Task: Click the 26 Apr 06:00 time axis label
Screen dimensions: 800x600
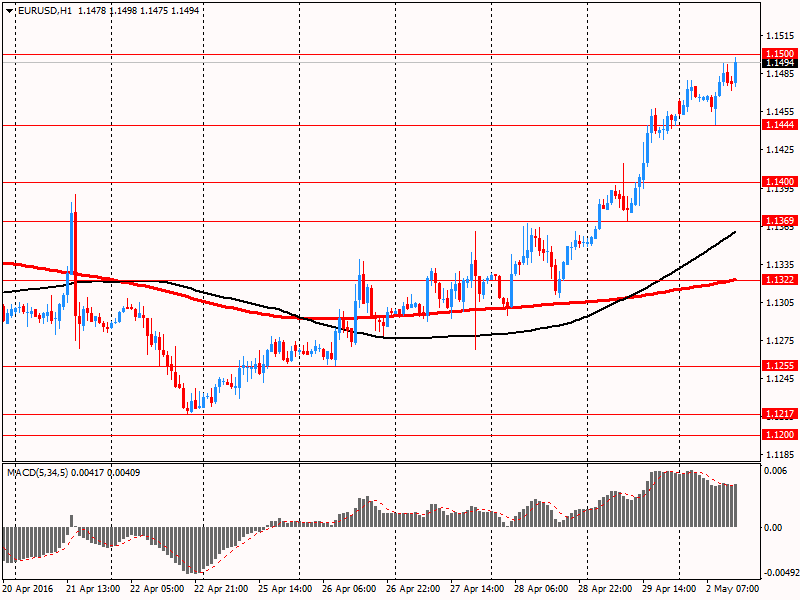Action: 349,589
